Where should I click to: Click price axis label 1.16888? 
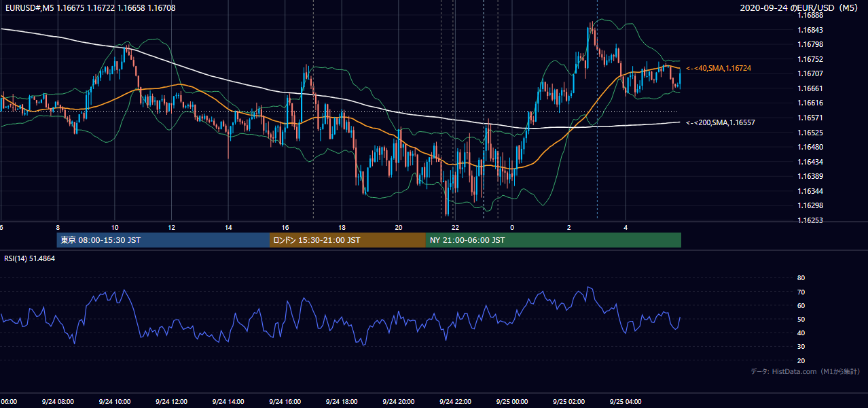(810, 15)
